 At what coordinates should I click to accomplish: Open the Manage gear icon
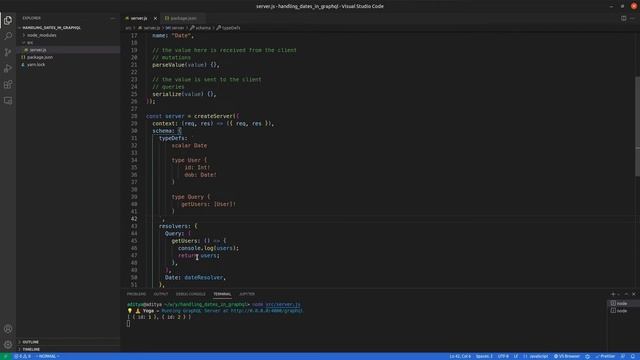(8, 344)
